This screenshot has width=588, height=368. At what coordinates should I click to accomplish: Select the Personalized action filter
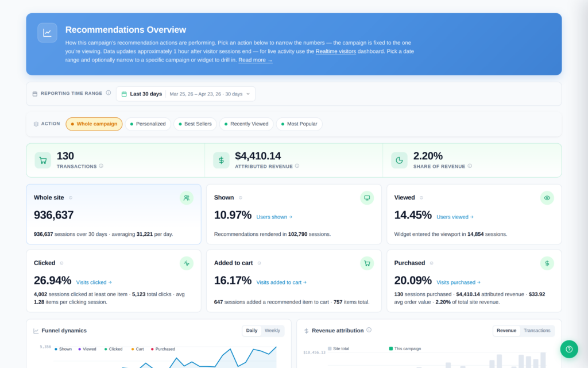pos(148,124)
